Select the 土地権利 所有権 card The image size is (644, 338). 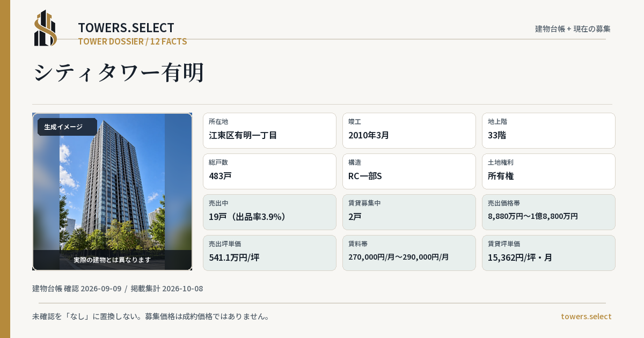tap(548, 171)
